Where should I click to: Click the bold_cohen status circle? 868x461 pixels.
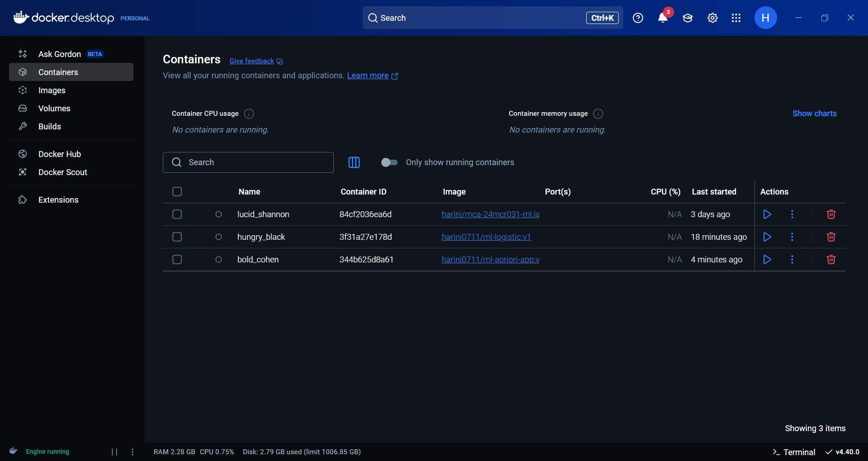pos(218,260)
